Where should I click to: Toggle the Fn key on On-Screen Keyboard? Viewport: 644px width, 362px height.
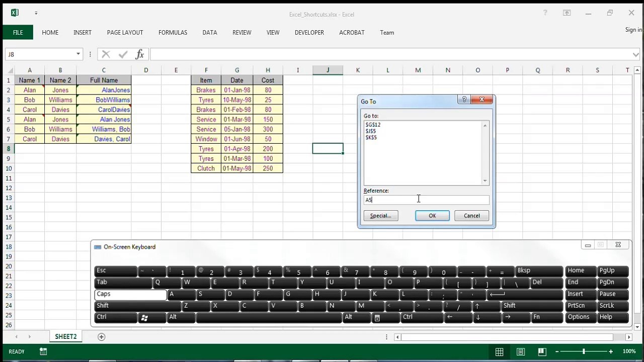point(547,317)
